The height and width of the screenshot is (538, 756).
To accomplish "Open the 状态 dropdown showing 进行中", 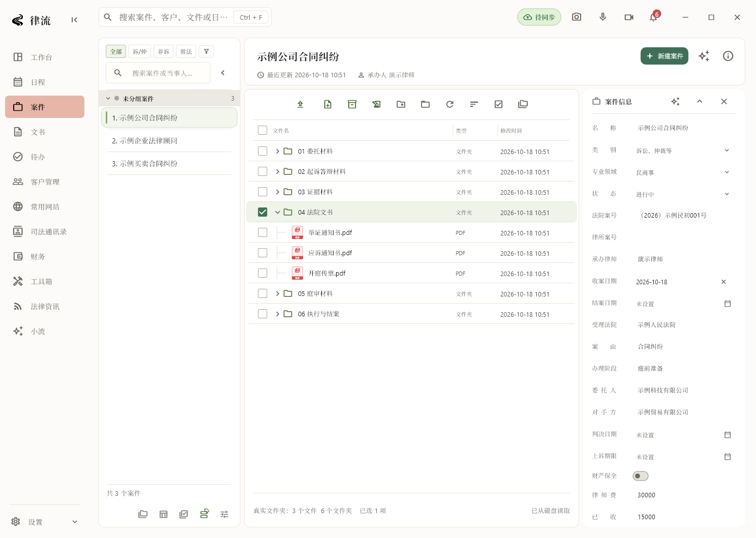I will (x=684, y=194).
